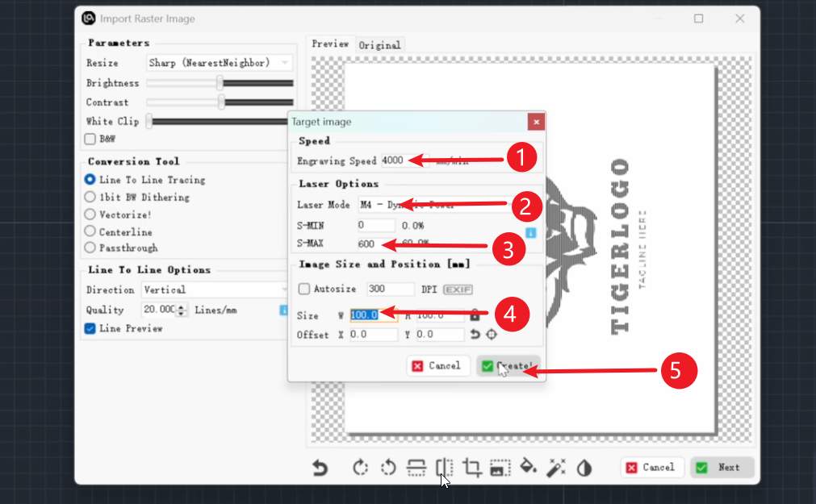Select the 1bit BW Dithering option
This screenshot has height=504, width=816.
pyautogui.click(x=90, y=197)
